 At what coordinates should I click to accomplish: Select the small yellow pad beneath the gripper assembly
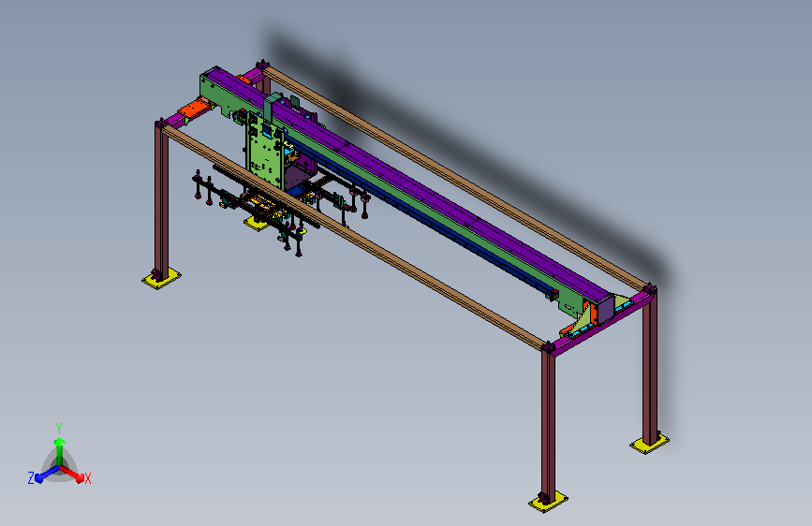255,223
